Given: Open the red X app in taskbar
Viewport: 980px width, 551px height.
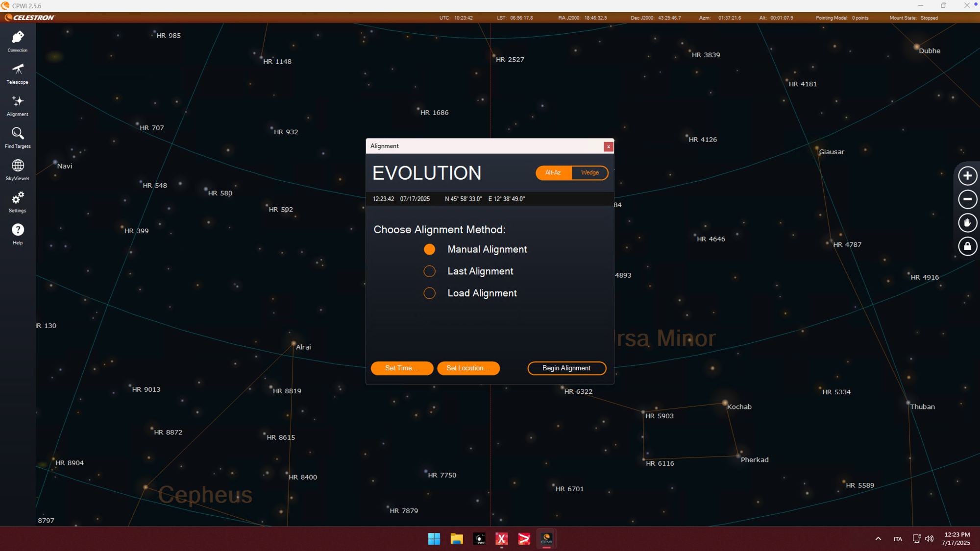Looking at the screenshot, I should click(x=501, y=539).
